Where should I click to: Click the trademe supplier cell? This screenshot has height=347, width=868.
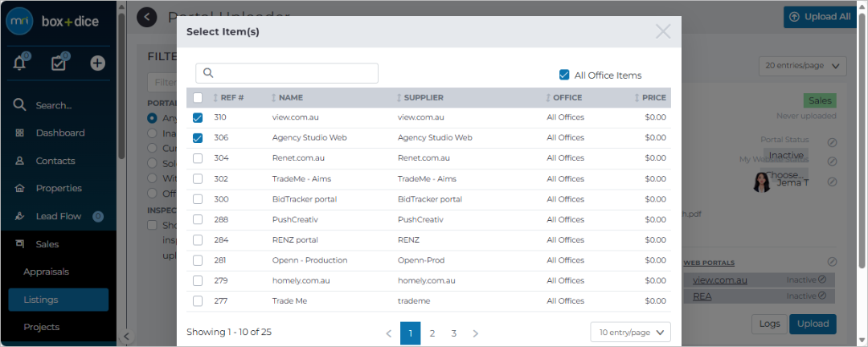(414, 301)
